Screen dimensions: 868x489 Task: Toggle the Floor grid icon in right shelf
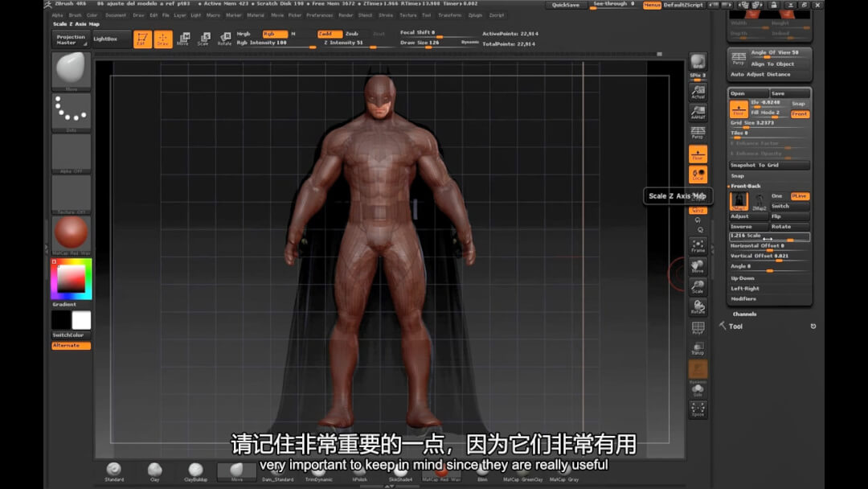pyautogui.click(x=698, y=154)
